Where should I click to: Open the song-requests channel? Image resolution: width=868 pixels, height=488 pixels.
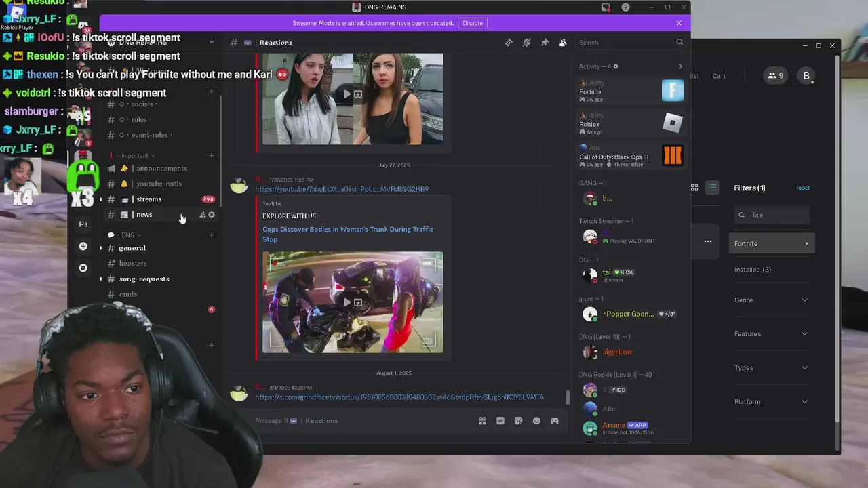(144, 279)
